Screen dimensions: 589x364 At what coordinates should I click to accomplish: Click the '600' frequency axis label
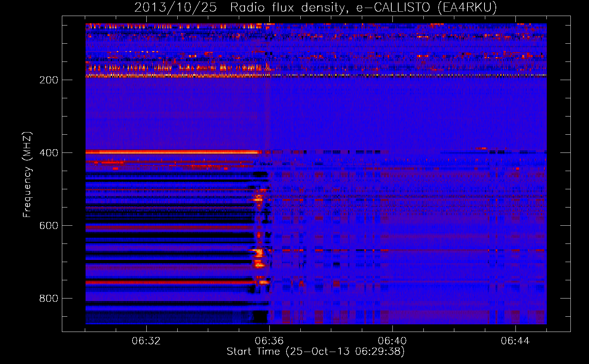[48, 226]
